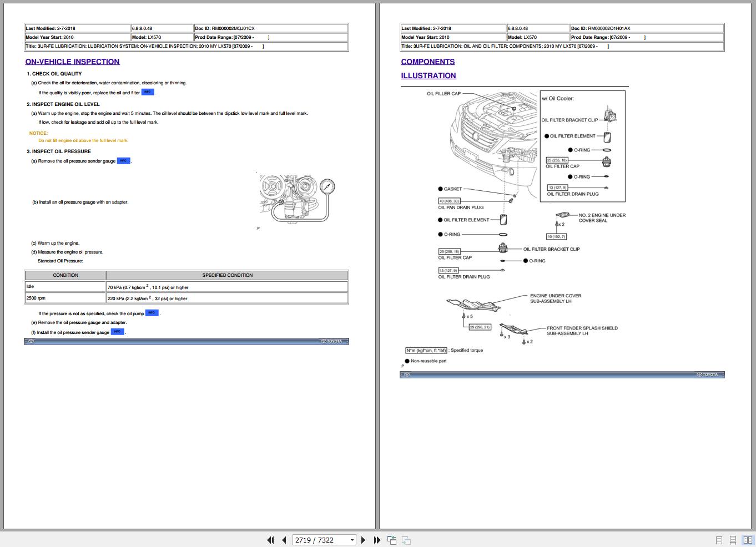Click the ILLUSTRATION heading link
Viewport: 756px width, 547px height.
click(429, 75)
